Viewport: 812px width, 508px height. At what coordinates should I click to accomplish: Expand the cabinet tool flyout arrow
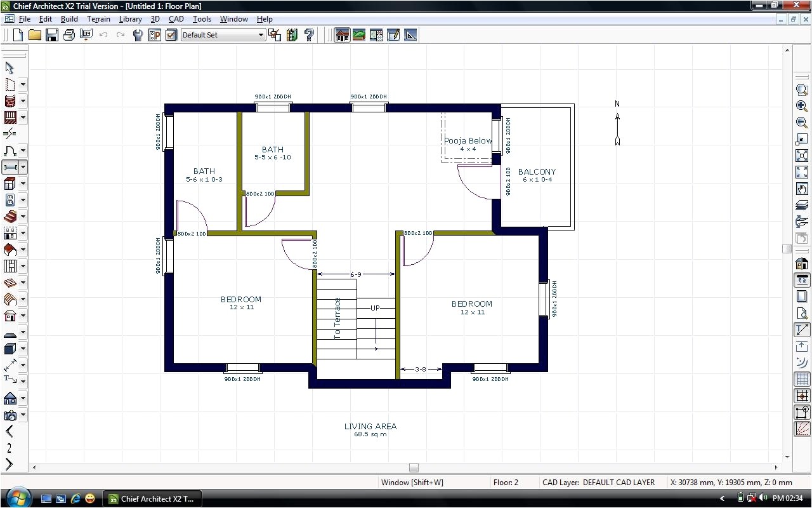click(23, 184)
